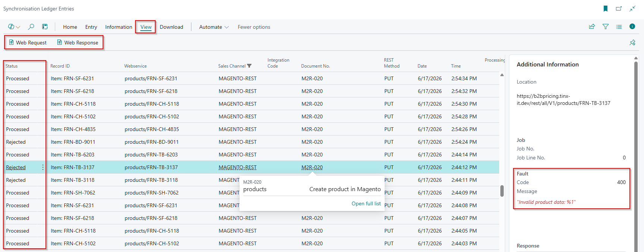Sort by the Status column header

[x=12, y=66]
